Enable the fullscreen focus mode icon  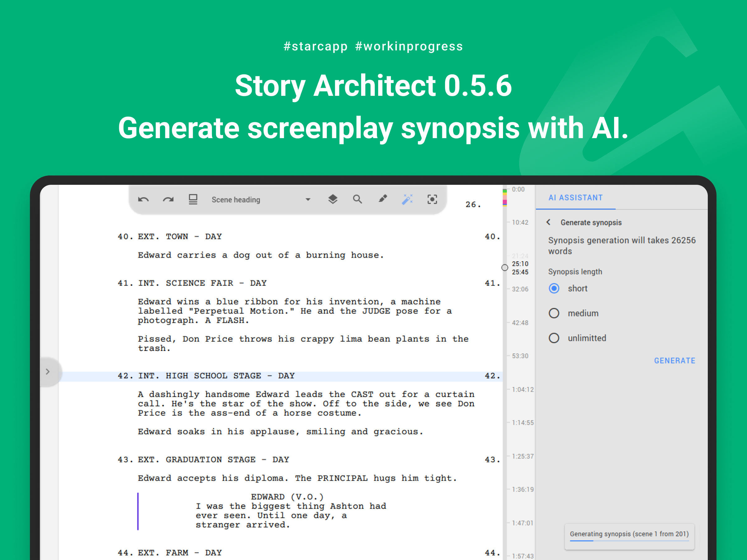432,199
